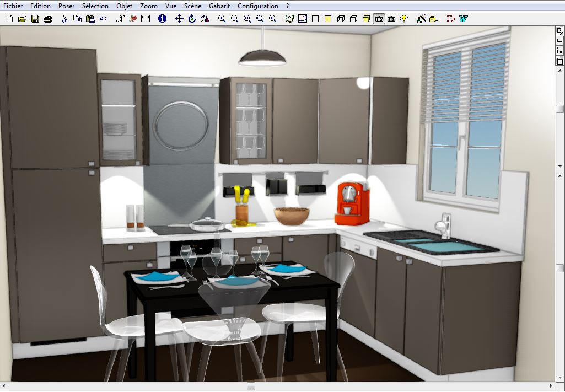Open the Gabarit menu

pos(219,6)
